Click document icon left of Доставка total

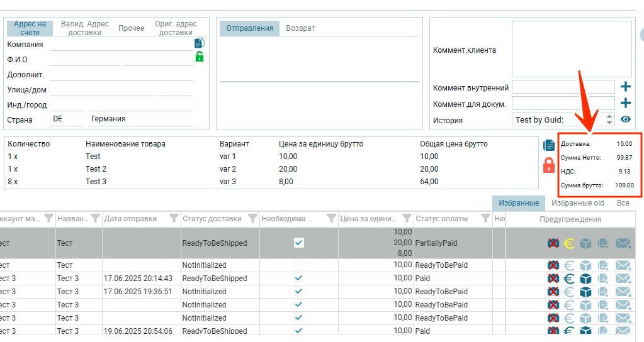click(548, 145)
